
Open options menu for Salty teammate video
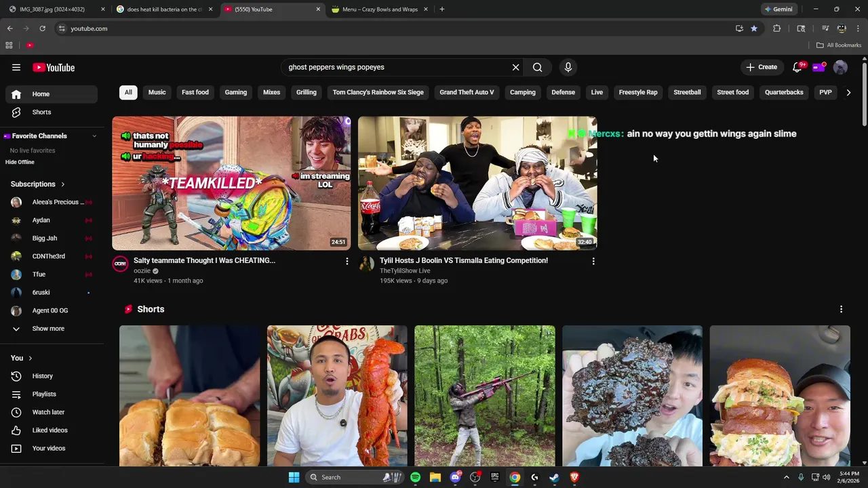coord(347,261)
